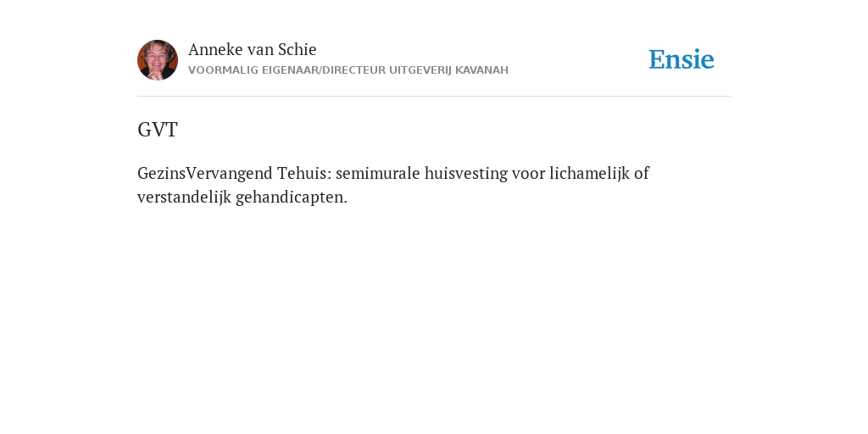Open the author name Anneke van Schie
868x434 pixels.
point(253,49)
